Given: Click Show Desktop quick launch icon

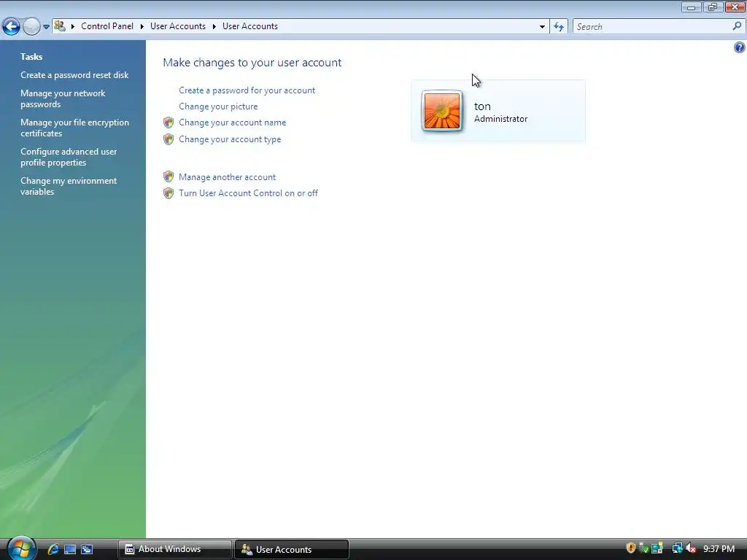Looking at the screenshot, I should tap(70, 549).
